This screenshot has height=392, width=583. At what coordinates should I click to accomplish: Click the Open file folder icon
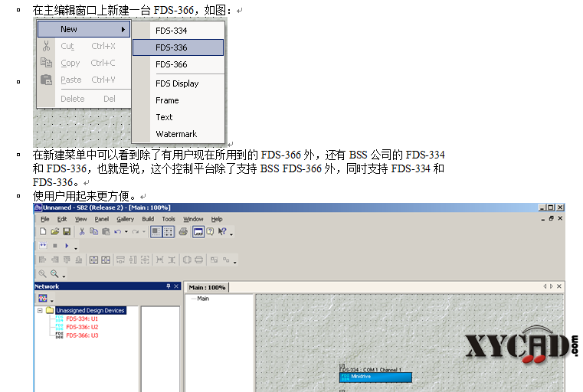tap(54, 231)
